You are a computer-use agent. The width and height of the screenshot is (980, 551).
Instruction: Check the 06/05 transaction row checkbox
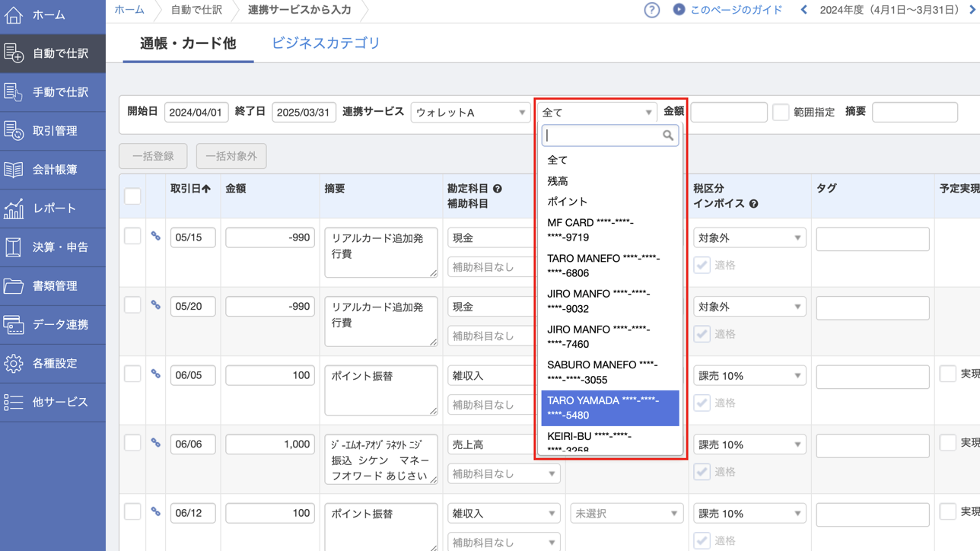click(132, 374)
